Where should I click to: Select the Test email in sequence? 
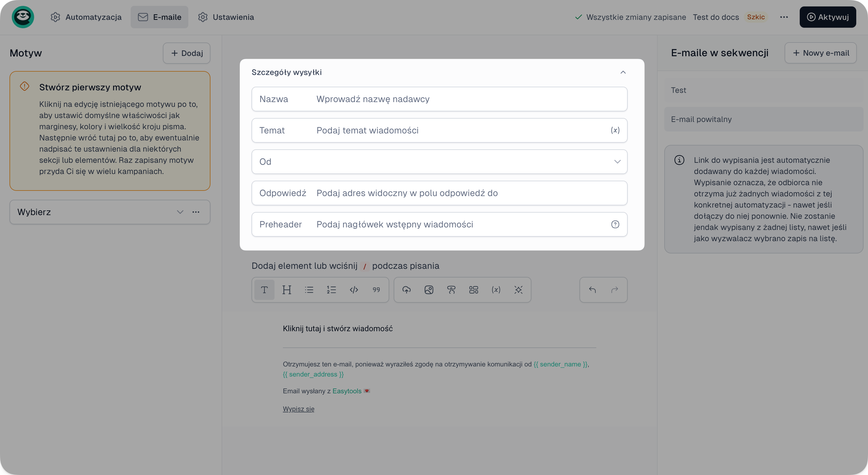point(764,90)
